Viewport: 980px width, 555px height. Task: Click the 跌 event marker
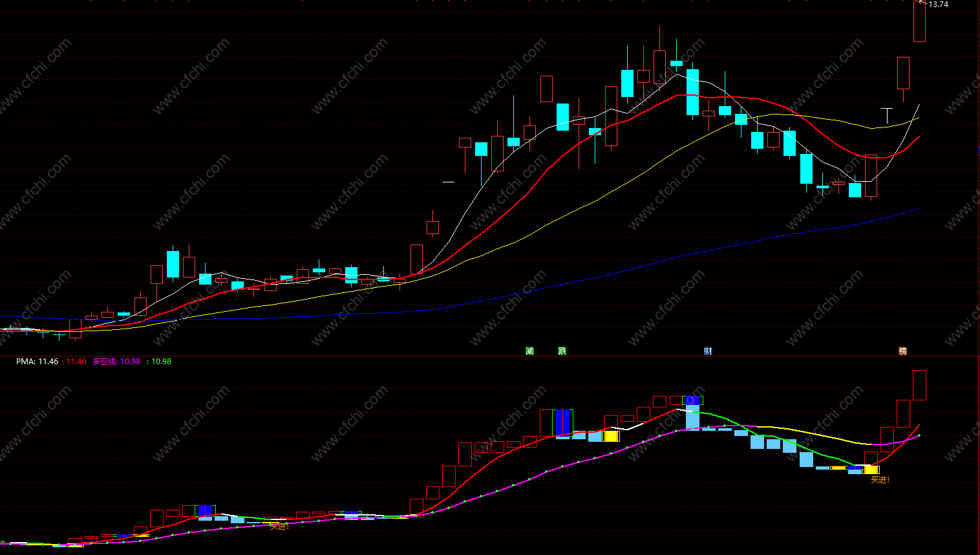point(562,351)
